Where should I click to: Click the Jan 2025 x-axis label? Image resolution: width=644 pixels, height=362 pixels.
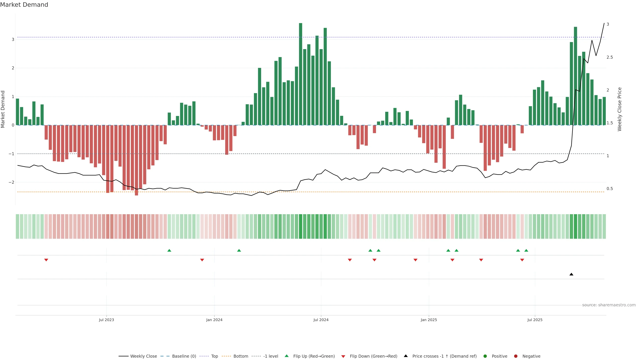pos(429,320)
